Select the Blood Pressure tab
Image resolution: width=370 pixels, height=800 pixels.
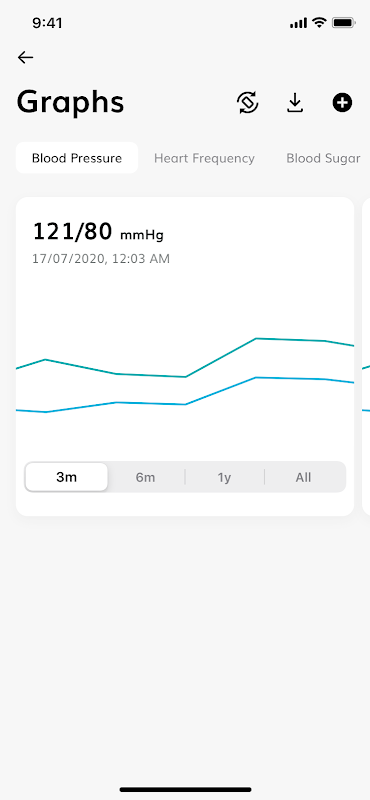click(x=77, y=158)
